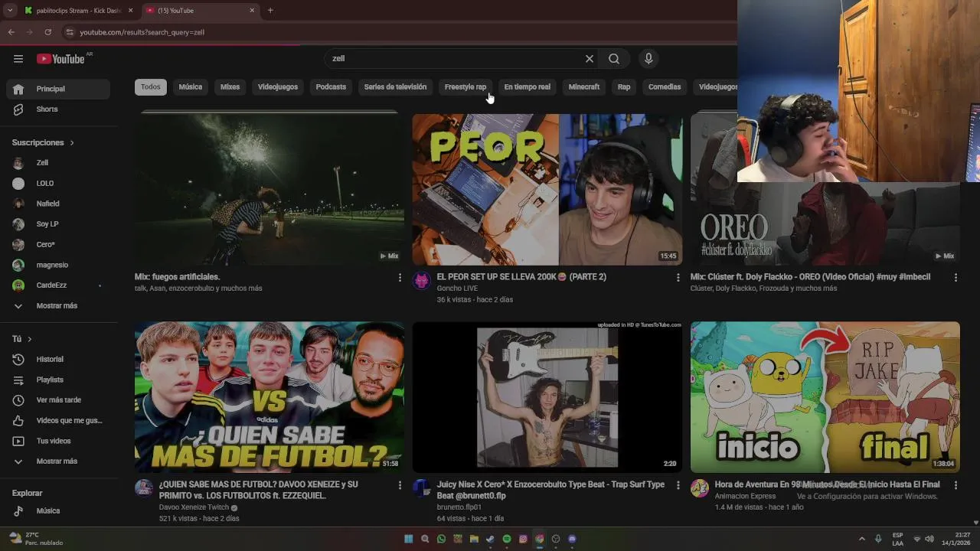
Task: Expand Mostrar más under Tú
Action: 58,461
